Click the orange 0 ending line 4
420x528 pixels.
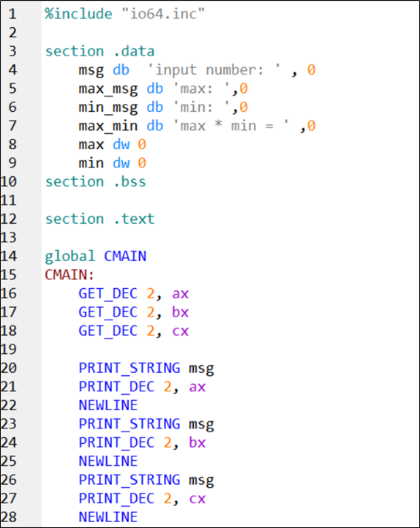click(x=311, y=70)
